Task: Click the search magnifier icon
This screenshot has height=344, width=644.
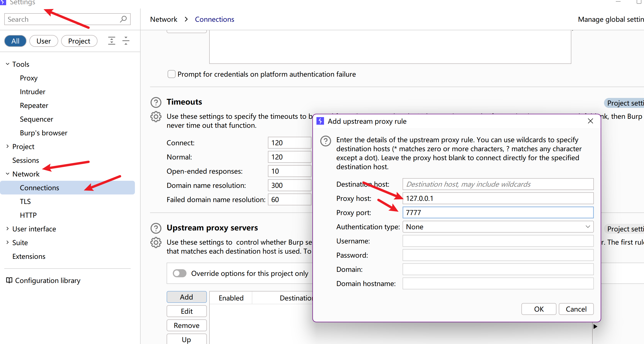Action: [123, 19]
